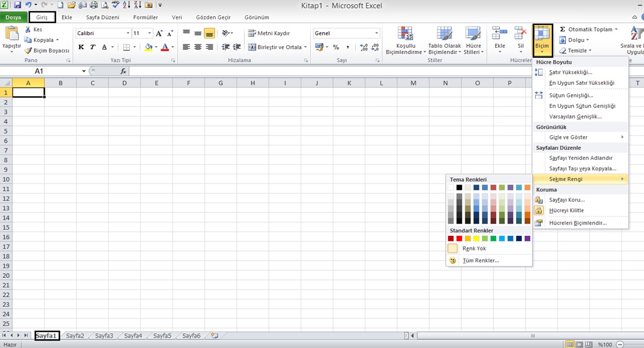Click the Kes scissors icon
Screen dimensions: 644x348
pos(28,29)
